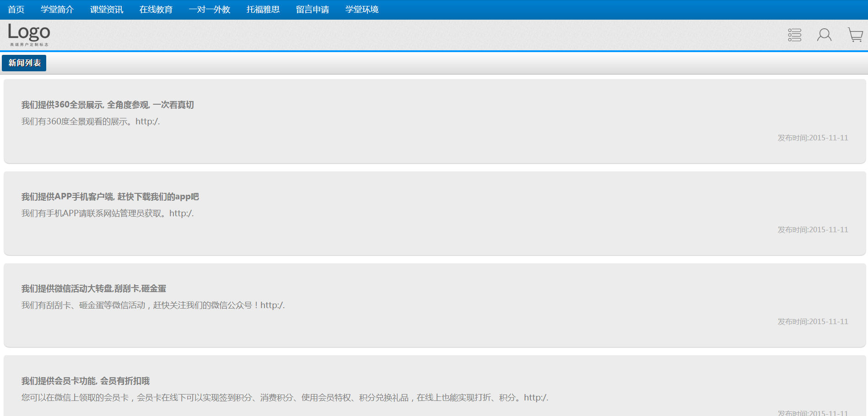Click the list menu icon in header

(x=794, y=35)
